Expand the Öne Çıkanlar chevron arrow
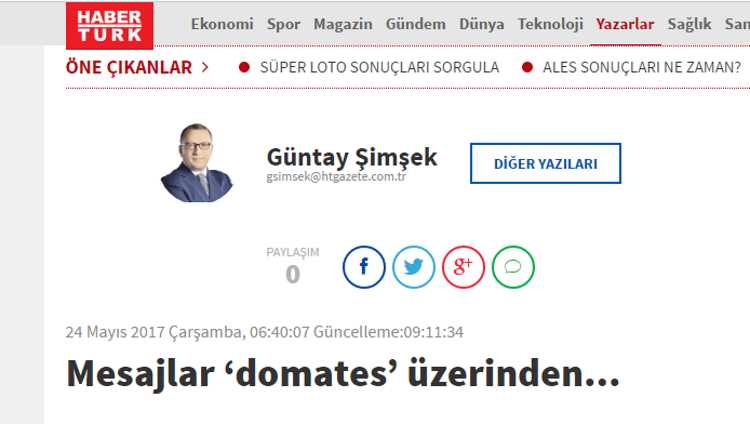The image size is (750, 424). [x=205, y=67]
